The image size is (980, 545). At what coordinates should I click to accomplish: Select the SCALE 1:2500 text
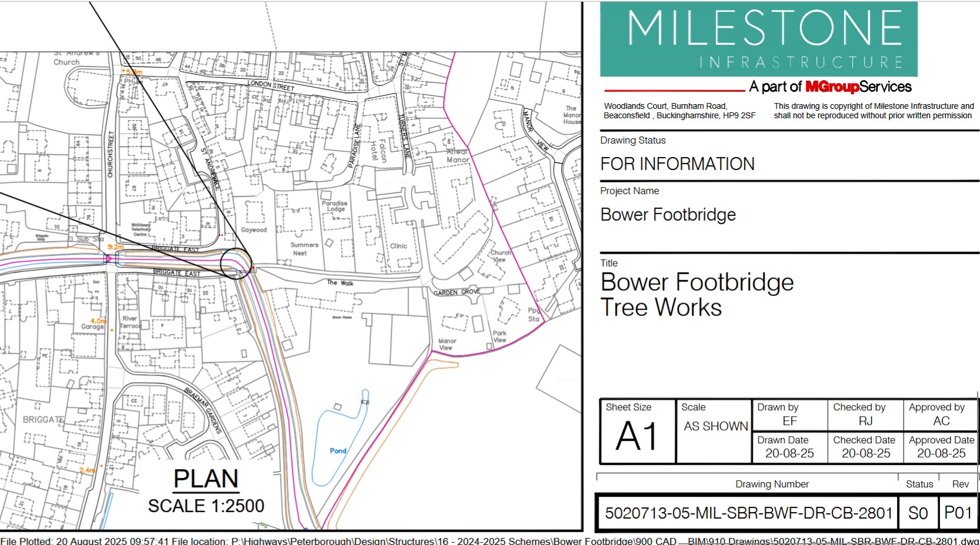(206, 506)
